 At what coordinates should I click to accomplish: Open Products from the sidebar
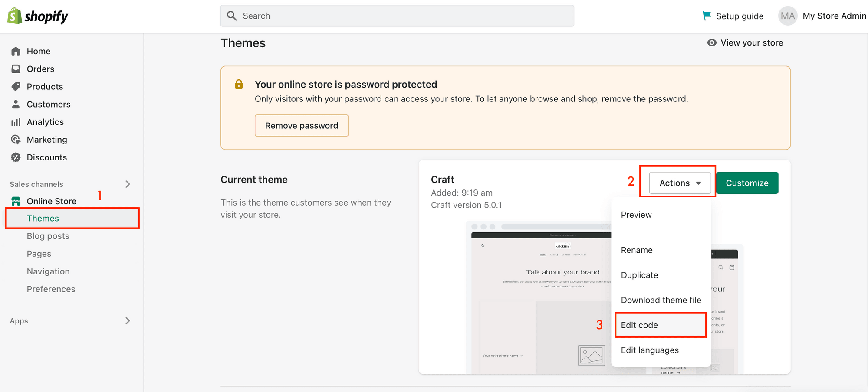(x=16, y=86)
